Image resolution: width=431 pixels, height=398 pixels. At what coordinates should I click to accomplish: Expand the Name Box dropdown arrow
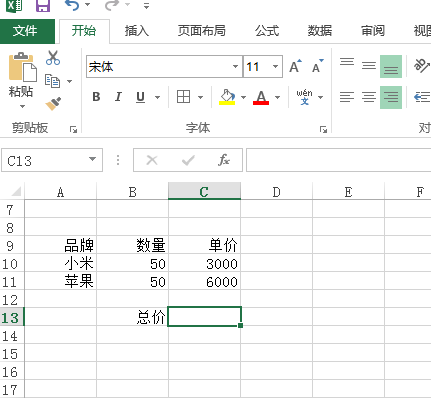92,159
